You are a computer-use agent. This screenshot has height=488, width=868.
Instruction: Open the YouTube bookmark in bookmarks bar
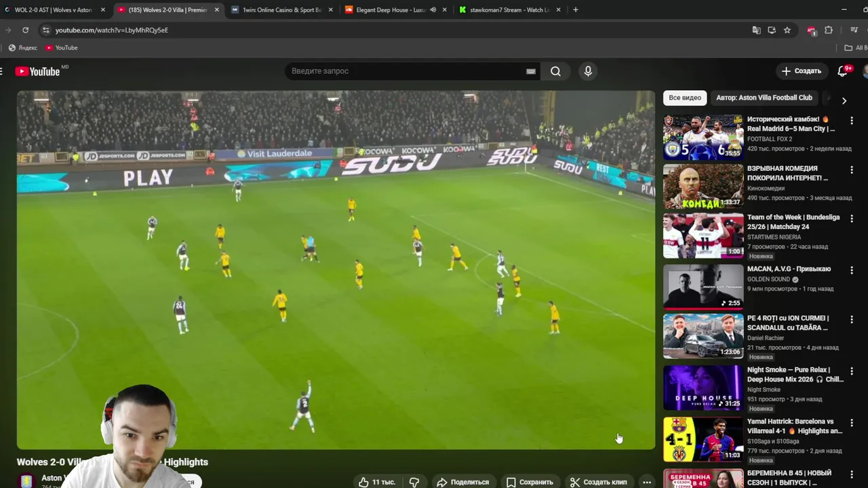pyautogui.click(x=62, y=47)
